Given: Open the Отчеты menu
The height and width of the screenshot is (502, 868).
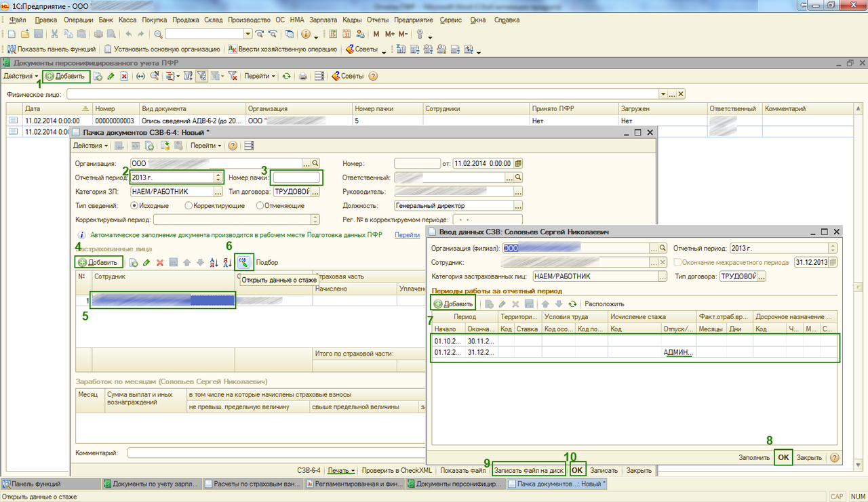Looking at the screenshot, I should pos(378,20).
